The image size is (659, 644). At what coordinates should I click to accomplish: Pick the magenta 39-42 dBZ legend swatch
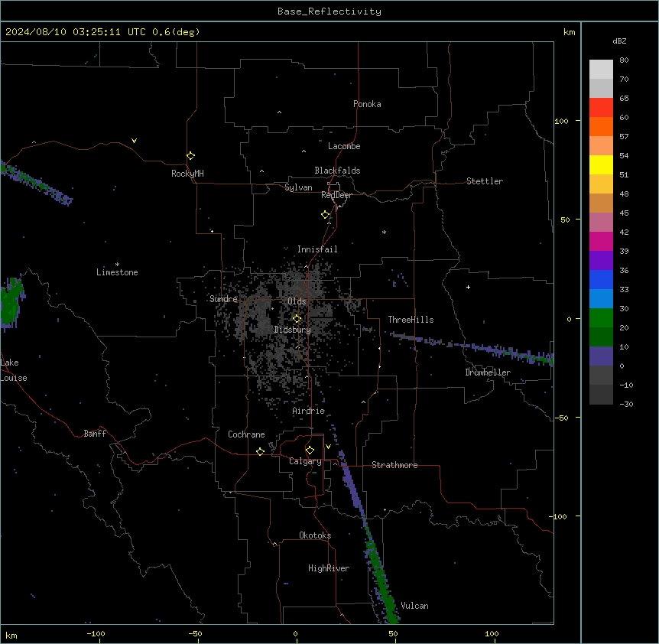pos(601,241)
